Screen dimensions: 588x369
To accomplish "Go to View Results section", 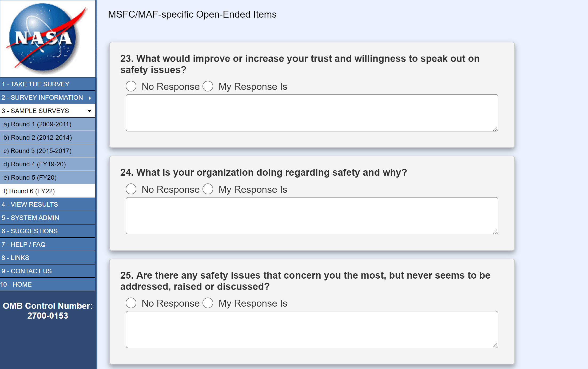I will (x=30, y=204).
